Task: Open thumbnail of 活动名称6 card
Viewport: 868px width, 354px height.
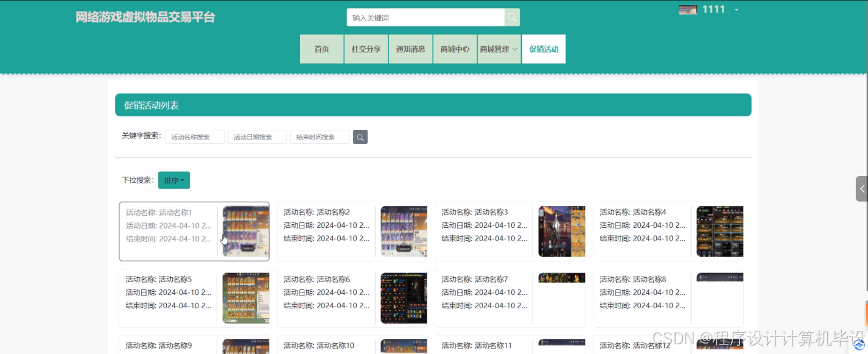Action: pyautogui.click(x=404, y=299)
